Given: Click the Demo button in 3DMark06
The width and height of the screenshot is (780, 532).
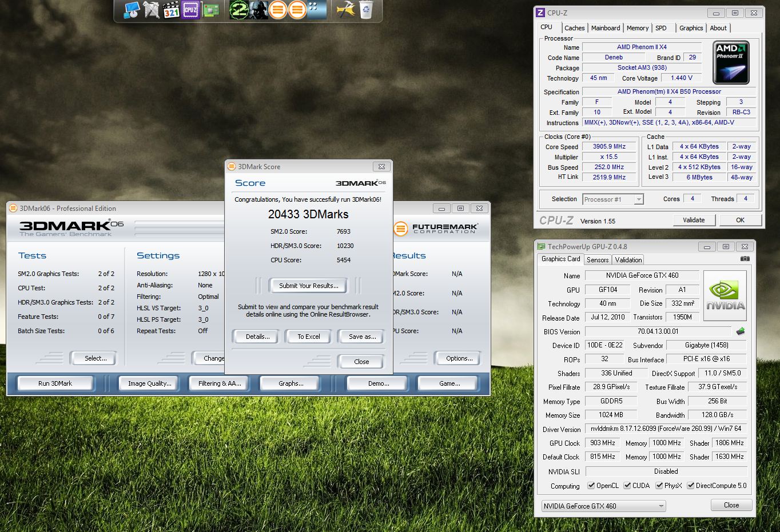Looking at the screenshot, I should click(379, 383).
